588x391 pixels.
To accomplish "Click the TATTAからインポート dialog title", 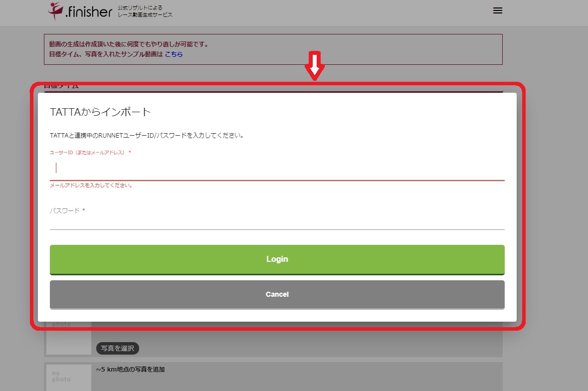I will (x=100, y=112).
